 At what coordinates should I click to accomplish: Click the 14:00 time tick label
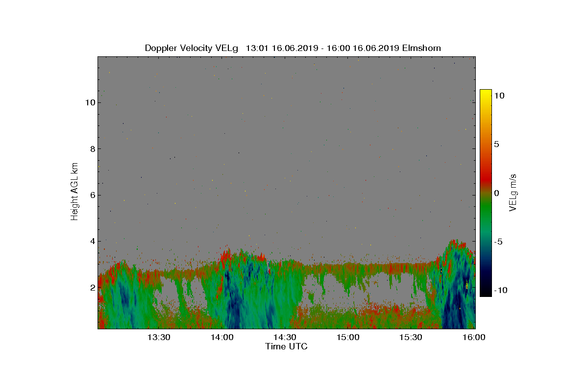222,337
